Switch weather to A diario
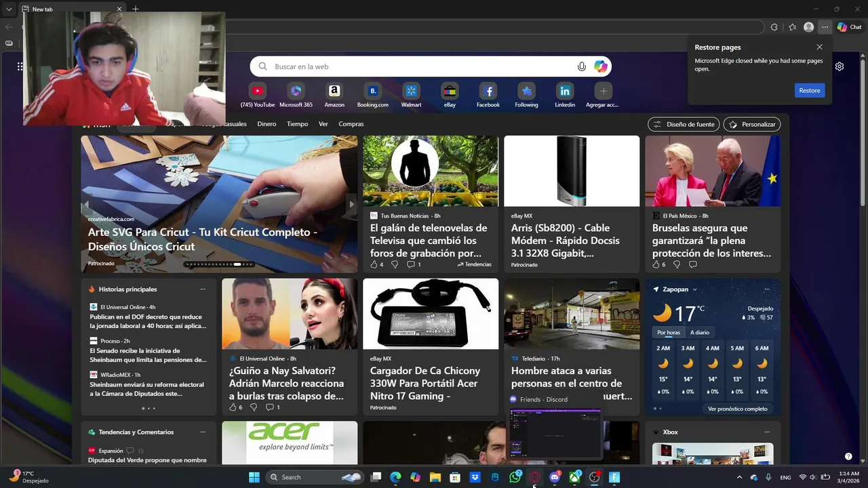The height and width of the screenshot is (488, 868). pos(700,333)
